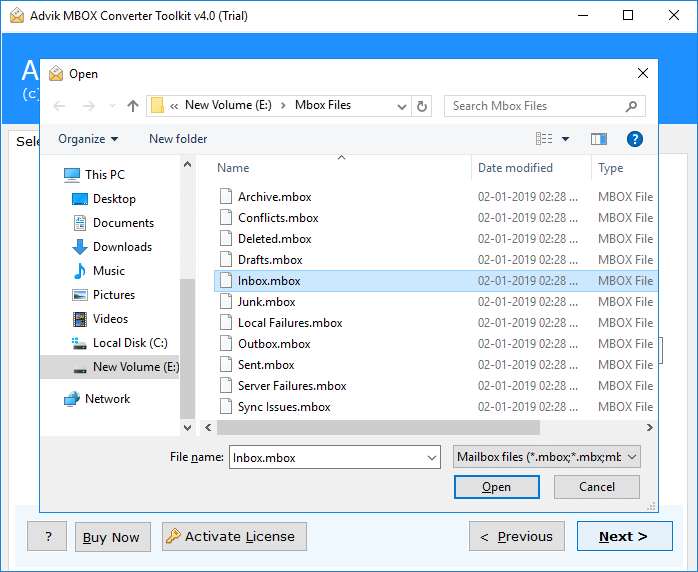Open Pictures in the sidebar
The image size is (698, 572).
coord(103,295)
